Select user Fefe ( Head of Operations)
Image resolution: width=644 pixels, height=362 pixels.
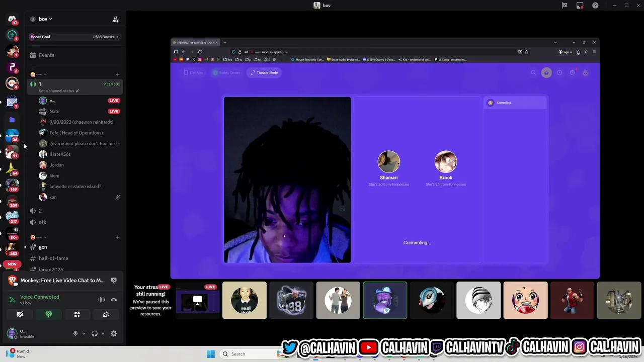pyautogui.click(x=76, y=133)
